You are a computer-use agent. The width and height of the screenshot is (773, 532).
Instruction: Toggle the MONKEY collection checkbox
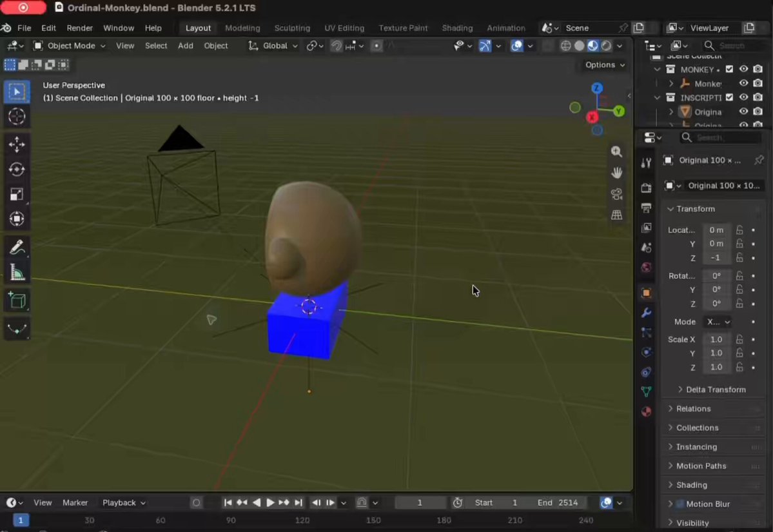pos(729,69)
